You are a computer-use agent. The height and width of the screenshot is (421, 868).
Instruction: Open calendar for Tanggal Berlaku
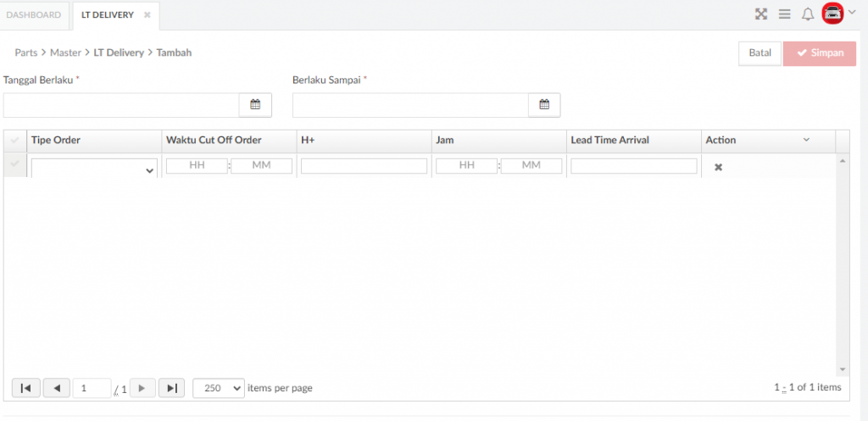coord(255,104)
